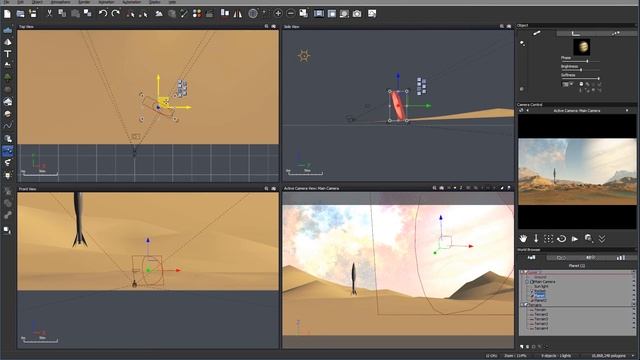Click the hand pan icon in Camera Control
The height and width of the screenshot is (360, 640).
(523, 238)
